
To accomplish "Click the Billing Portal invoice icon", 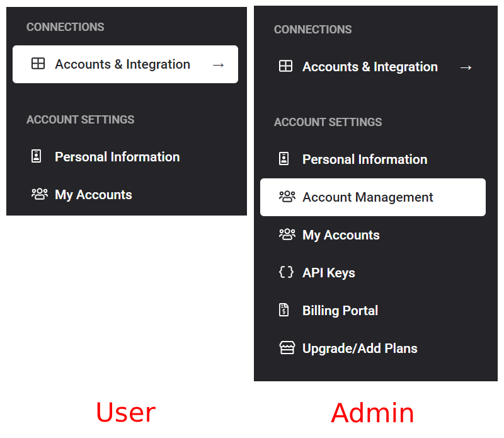I will point(284,310).
